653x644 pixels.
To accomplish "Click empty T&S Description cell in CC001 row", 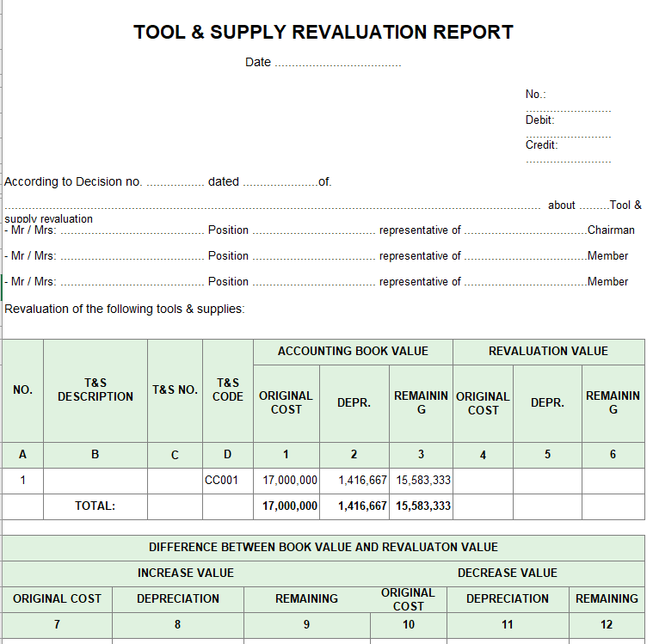I will 95,481.
